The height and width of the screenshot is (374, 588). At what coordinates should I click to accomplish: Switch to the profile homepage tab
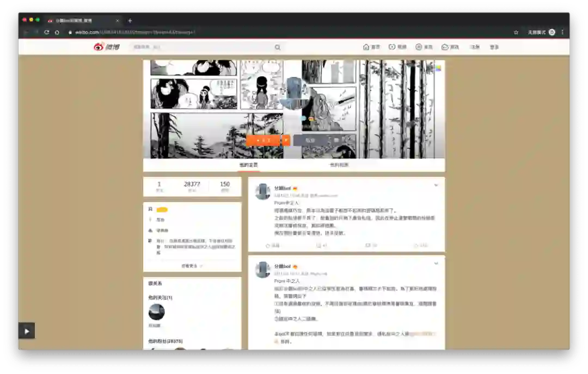coord(249,165)
